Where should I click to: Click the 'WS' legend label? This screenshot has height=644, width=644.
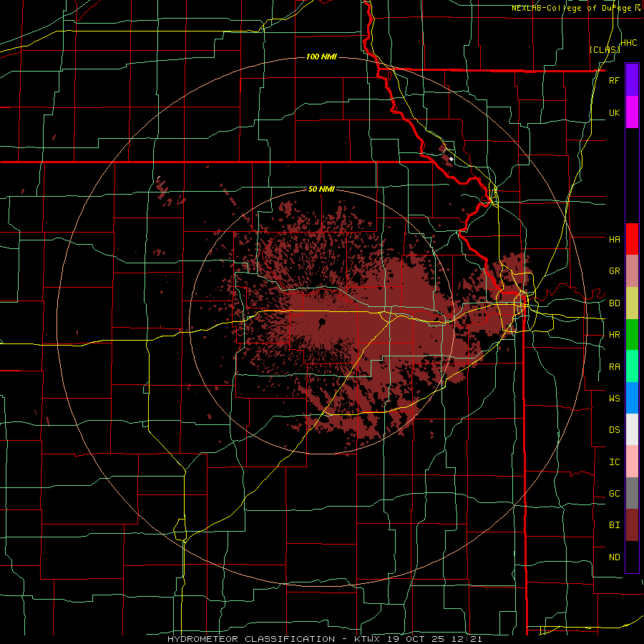pyautogui.click(x=614, y=399)
